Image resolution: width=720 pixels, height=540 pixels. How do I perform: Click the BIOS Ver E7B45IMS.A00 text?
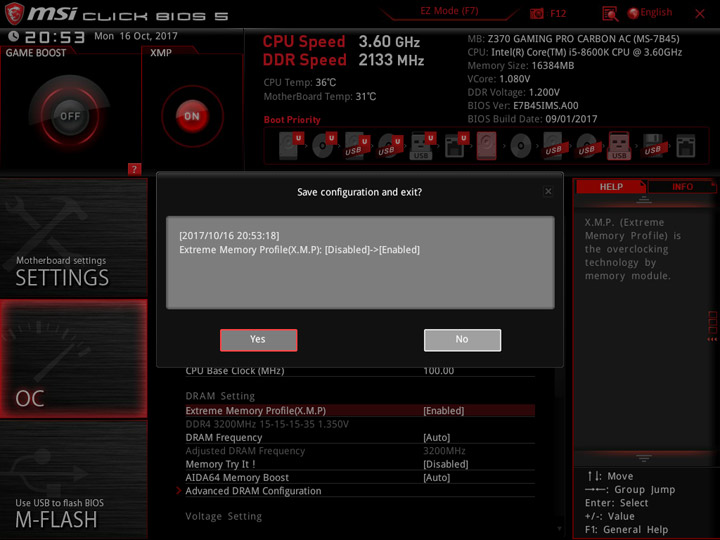click(x=523, y=106)
